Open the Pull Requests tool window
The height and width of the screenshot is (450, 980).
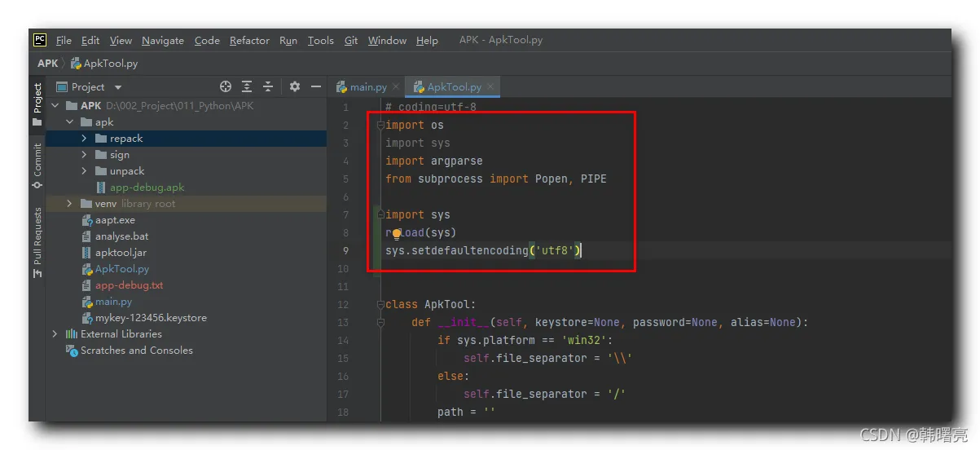point(37,242)
